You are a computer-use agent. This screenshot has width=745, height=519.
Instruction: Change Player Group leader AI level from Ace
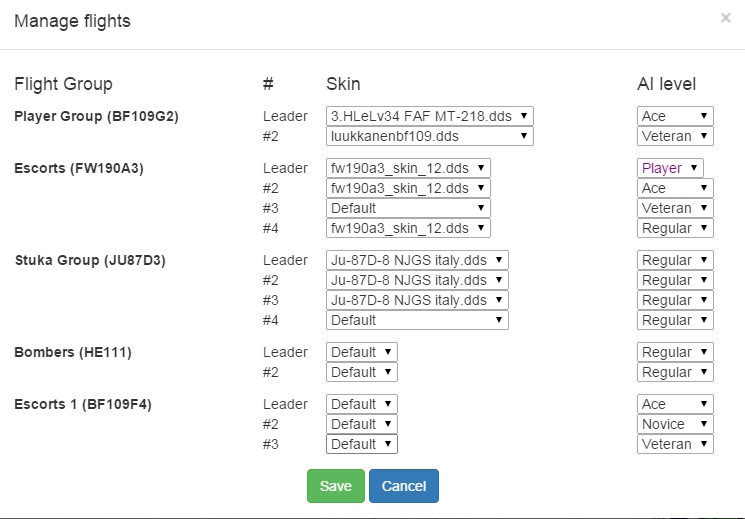675,116
